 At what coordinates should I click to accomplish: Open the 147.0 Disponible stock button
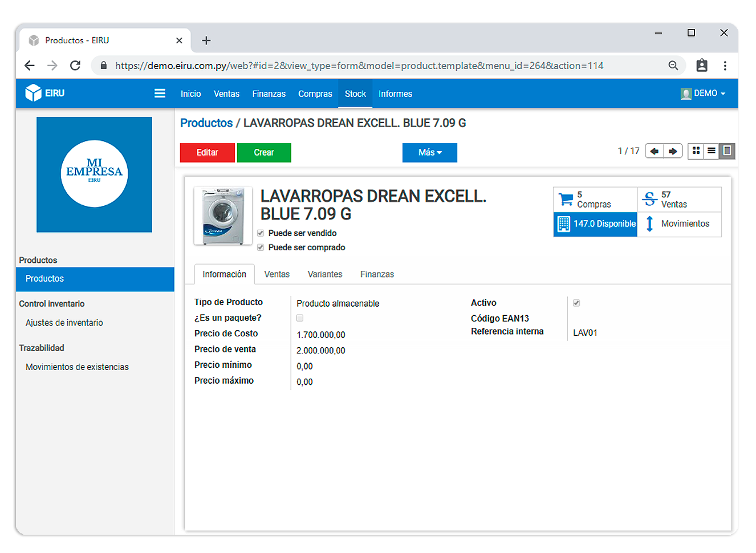click(x=595, y=224)
